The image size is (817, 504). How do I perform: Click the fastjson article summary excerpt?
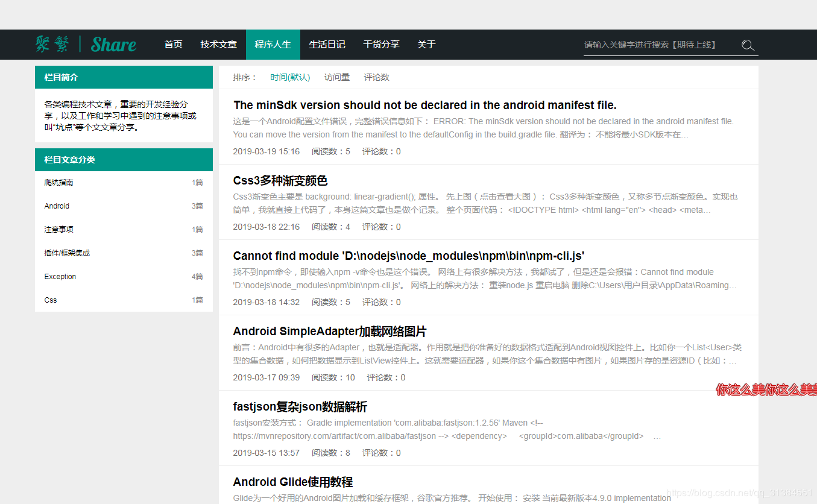click(x=447, y=429)
